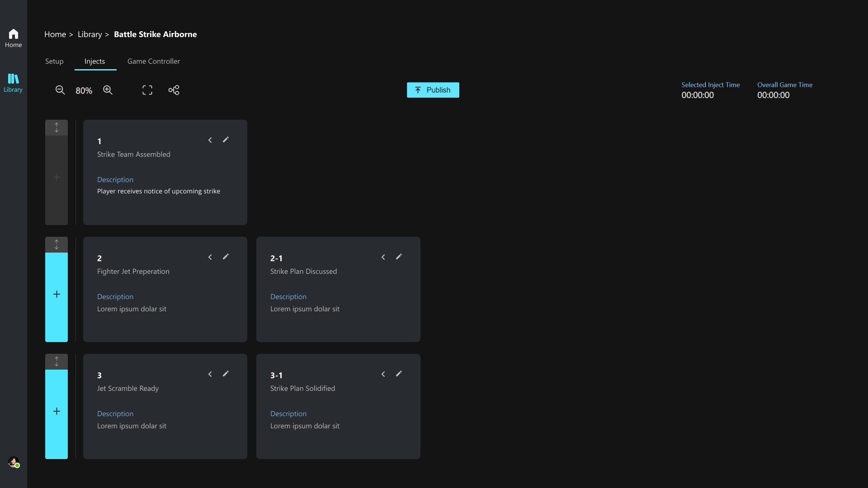The image size is (868, 488).
Task: Click the zoom out magnifier icon
Action: (x=60, y=90)
